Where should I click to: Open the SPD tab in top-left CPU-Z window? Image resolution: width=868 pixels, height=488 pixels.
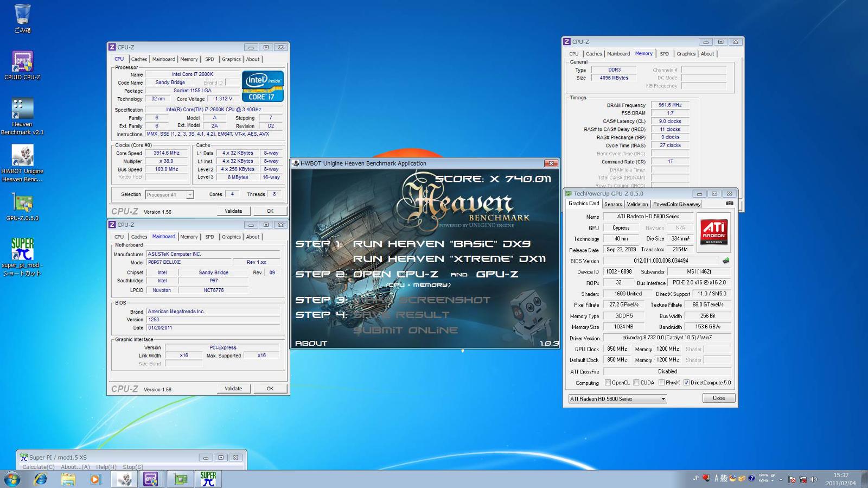coord(209,59)
